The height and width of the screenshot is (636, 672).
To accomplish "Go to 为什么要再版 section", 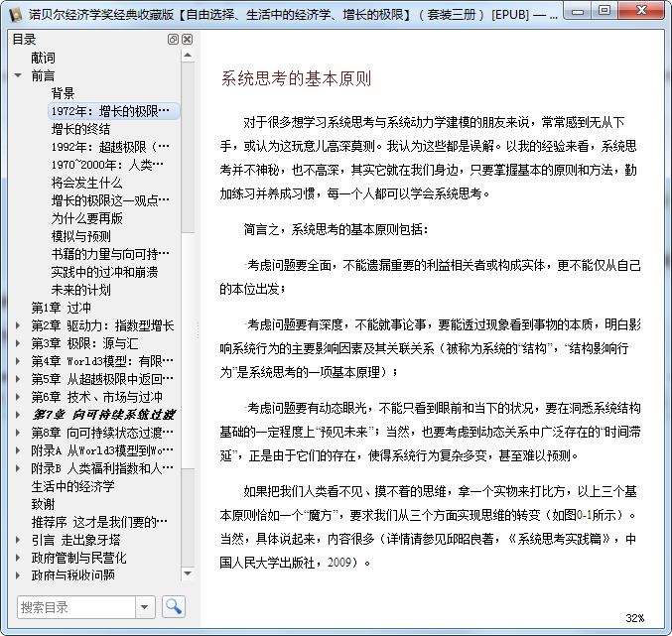I will click(x=86, y=218).
